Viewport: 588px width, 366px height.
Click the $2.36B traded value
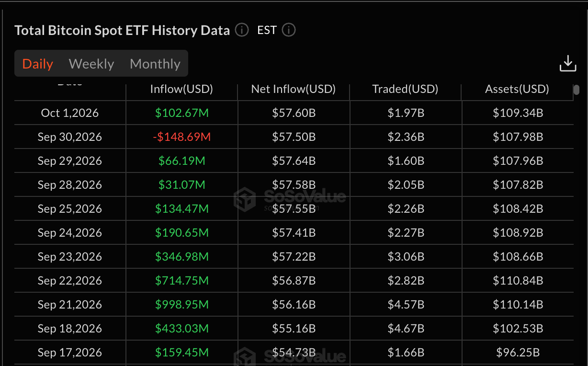pyautogui.click(x=406, y=137)
